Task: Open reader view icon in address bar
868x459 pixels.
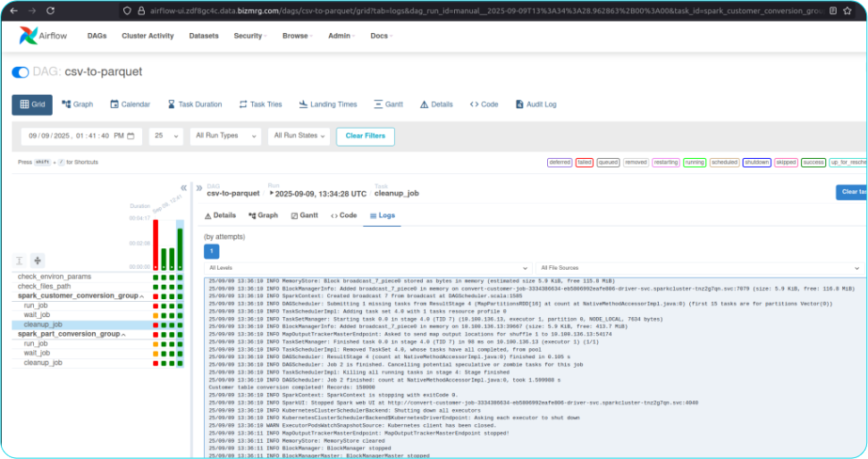Action: pyautogui.click(x=833, y=11)
